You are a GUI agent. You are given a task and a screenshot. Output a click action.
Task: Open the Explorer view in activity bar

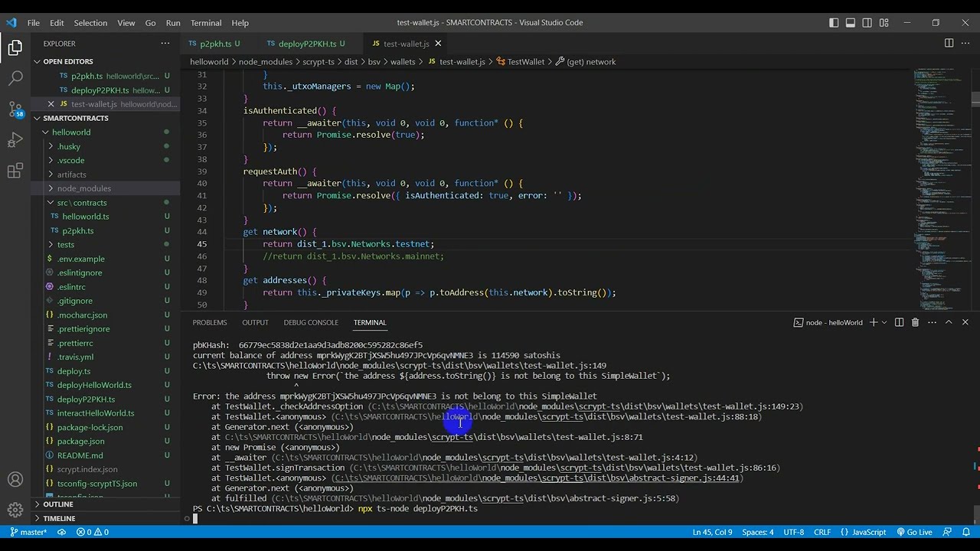click(x=15, y=49)
